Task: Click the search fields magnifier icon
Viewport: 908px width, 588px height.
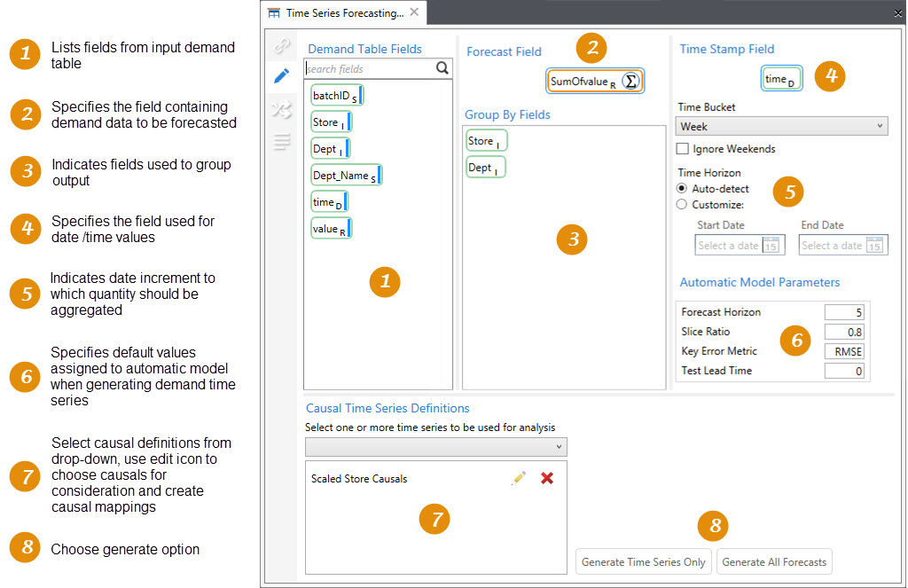Action: (x=442, y=68)
